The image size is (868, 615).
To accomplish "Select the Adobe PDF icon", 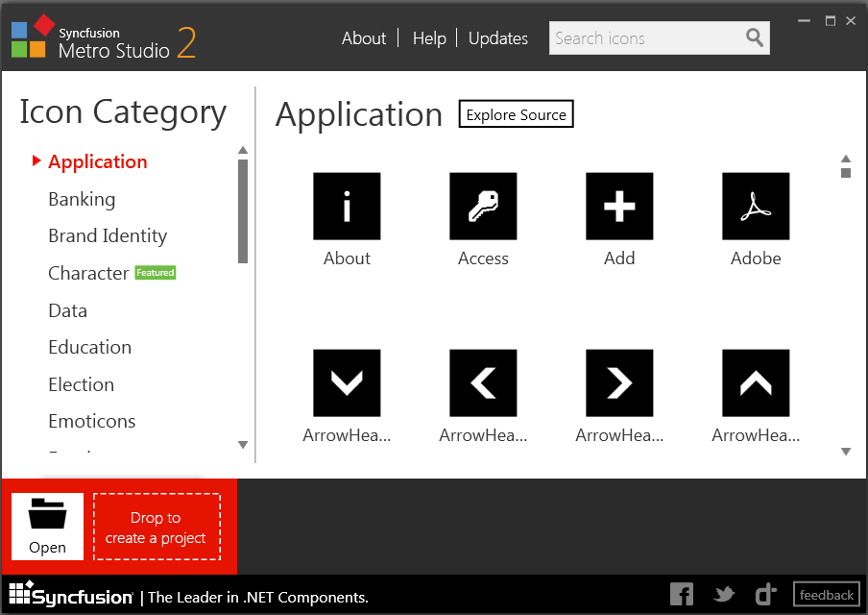I will pos(756,206).
